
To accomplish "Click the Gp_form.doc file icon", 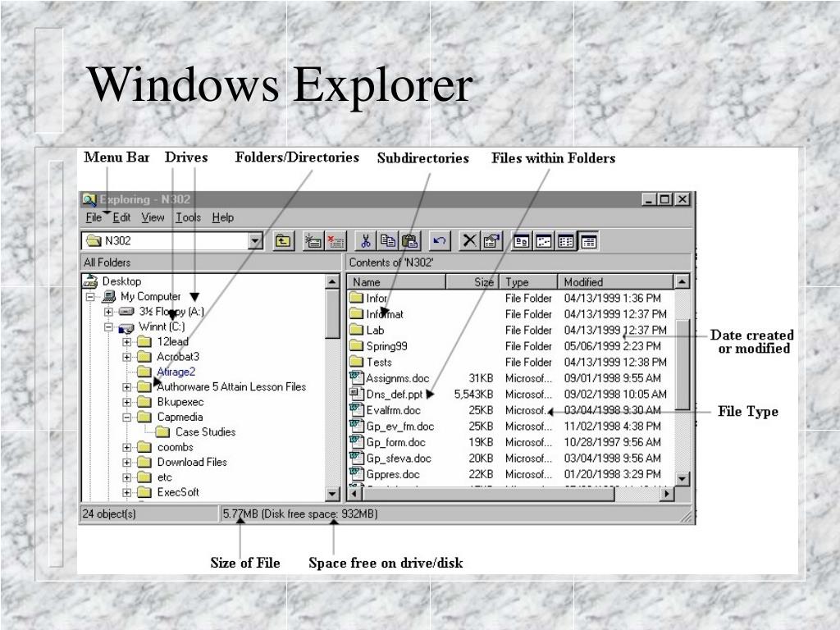I will coord(356,442).
